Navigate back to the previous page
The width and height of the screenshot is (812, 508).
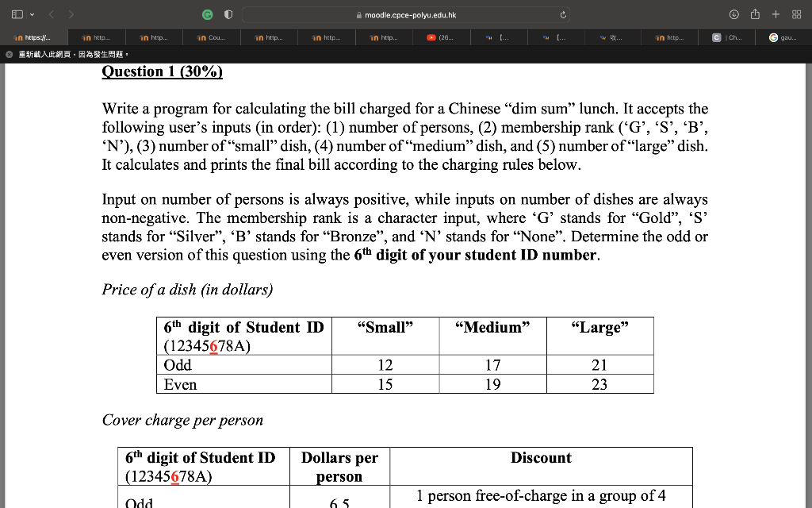[52, 13]
